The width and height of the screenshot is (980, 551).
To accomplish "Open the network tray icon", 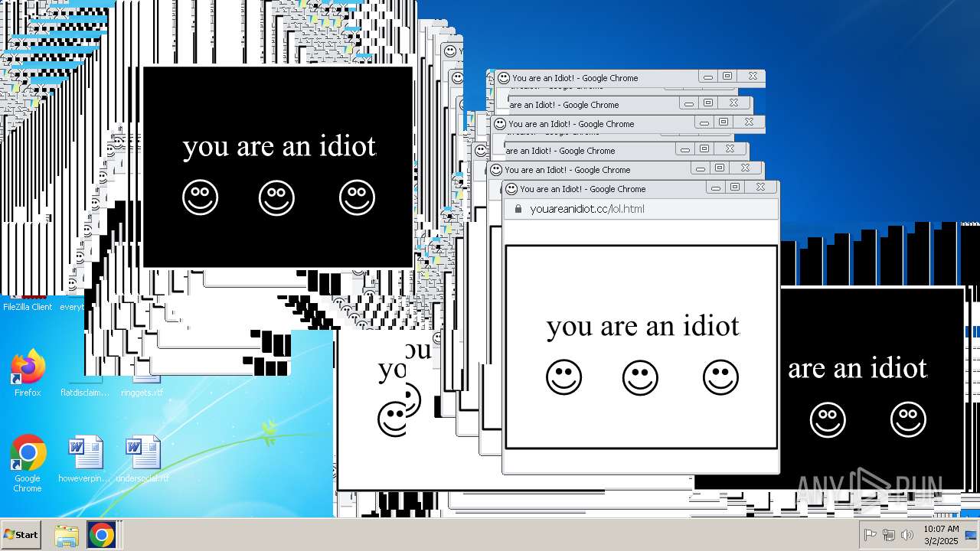I will (x=889, y=535).
